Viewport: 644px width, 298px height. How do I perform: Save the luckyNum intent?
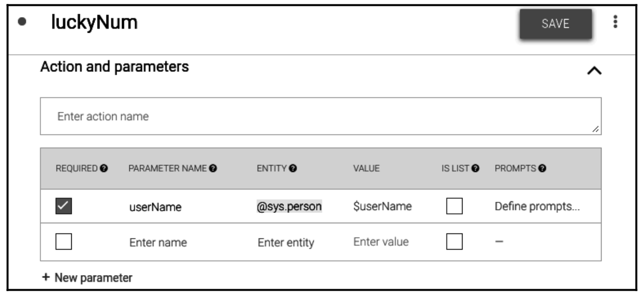(555, 23)
